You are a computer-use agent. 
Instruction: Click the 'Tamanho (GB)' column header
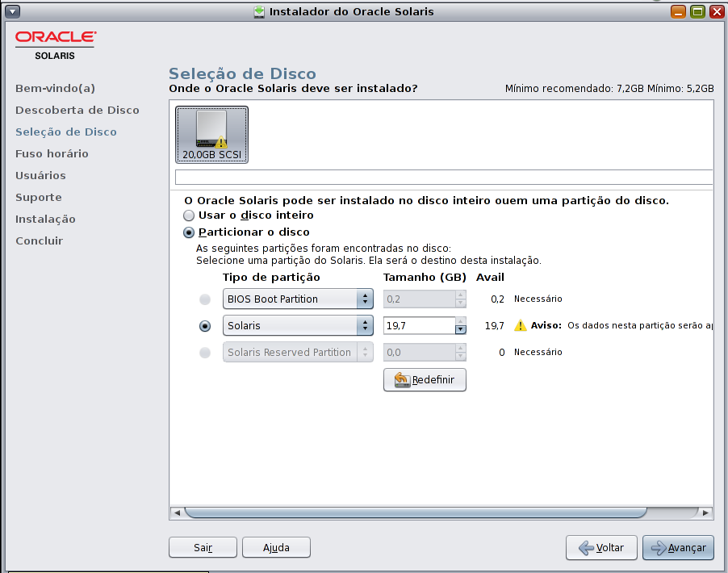(x=425, y=277)
